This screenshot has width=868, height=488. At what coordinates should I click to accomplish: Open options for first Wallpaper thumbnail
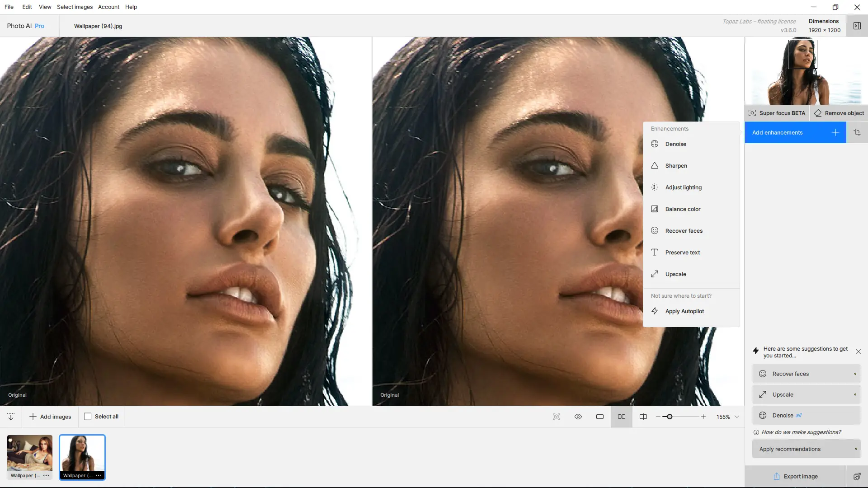click(x=46, y=475)
